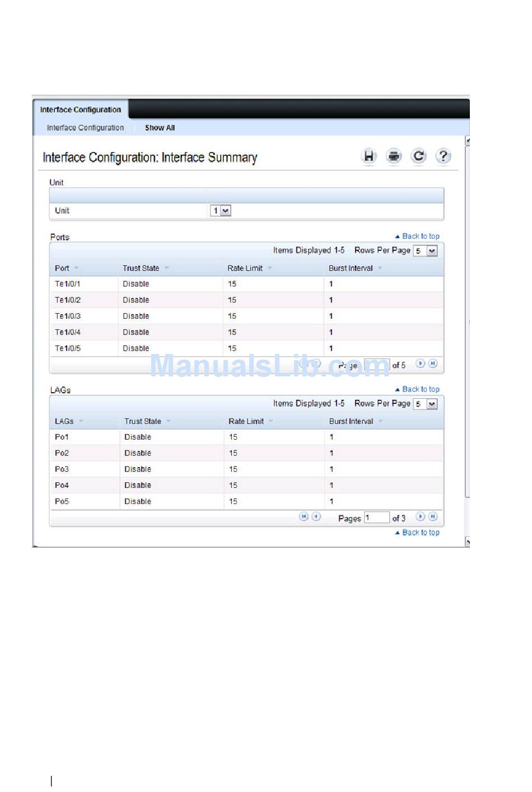Go to next page in LAGs table
Viewport: 532px width, 792px height.
(420, 516)
